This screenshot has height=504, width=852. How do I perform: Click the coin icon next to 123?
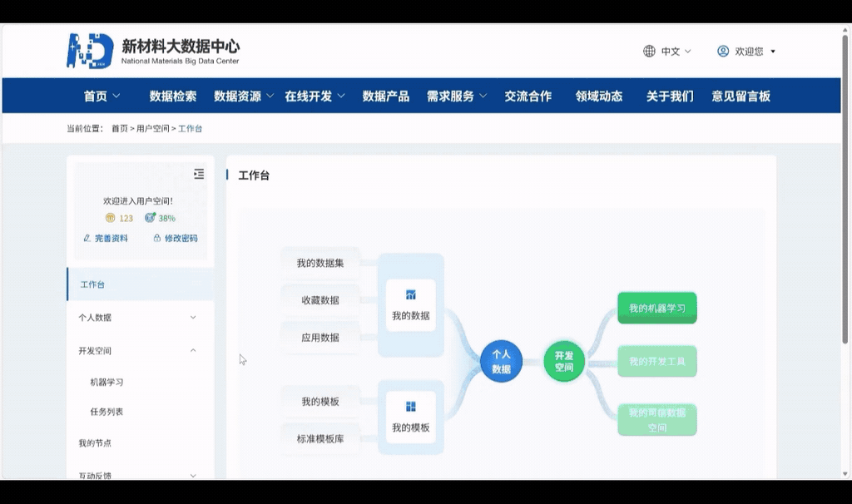click(110, 217)
